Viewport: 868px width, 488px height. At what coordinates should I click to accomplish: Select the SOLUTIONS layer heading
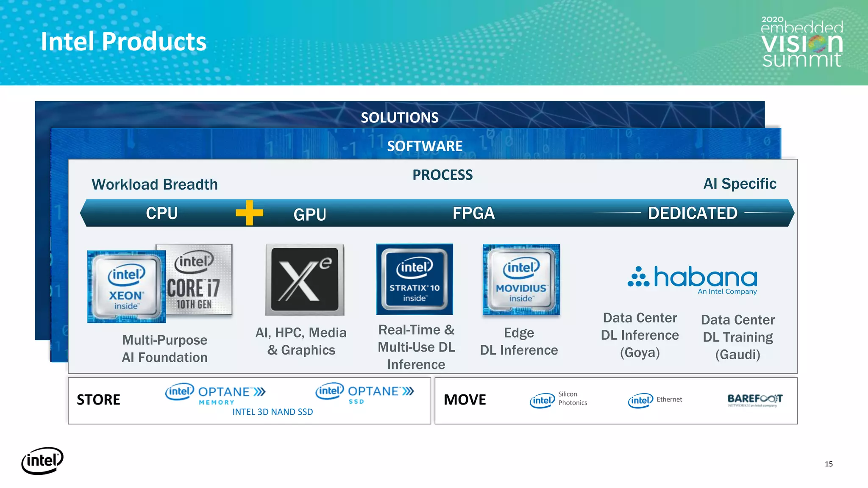point(399,117)
